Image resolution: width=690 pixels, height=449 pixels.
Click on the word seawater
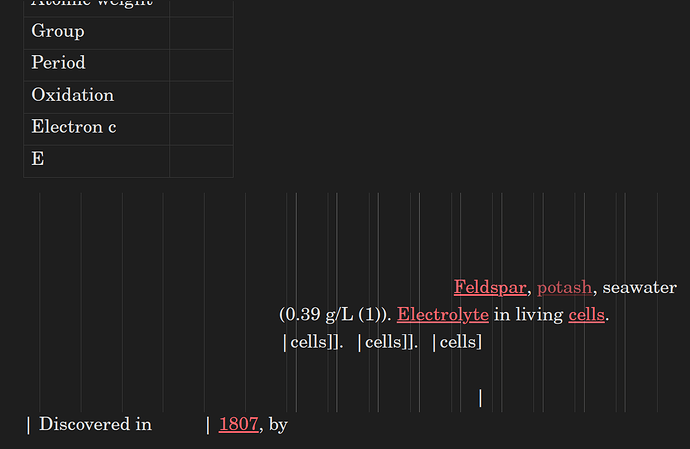click(639, 287)
